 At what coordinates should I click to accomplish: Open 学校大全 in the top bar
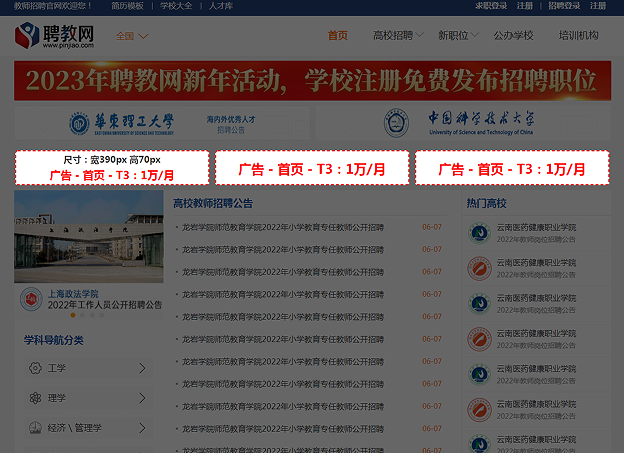(176, 6)
